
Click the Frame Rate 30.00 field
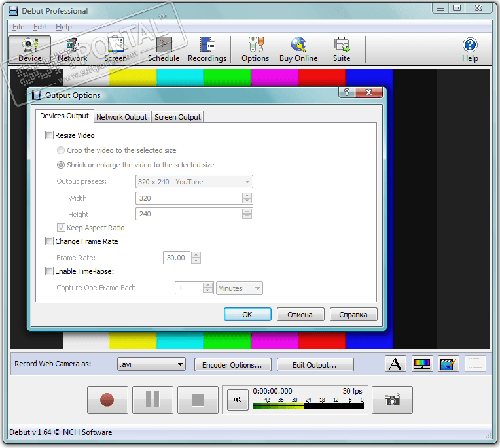[177, 258]
